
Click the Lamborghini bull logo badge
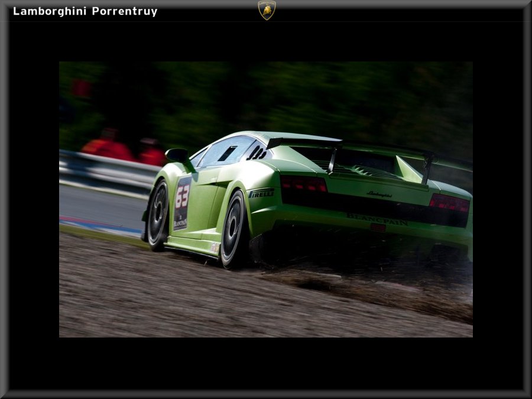tap(267, 10)
